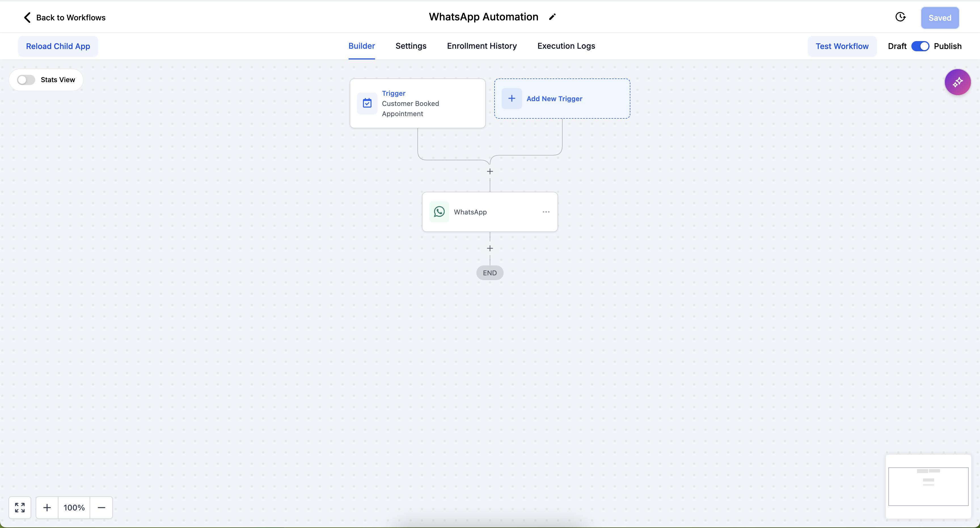Screen dimensions: 980x528
Task: Click the calendar trigger icon
Action: (367, 103)
